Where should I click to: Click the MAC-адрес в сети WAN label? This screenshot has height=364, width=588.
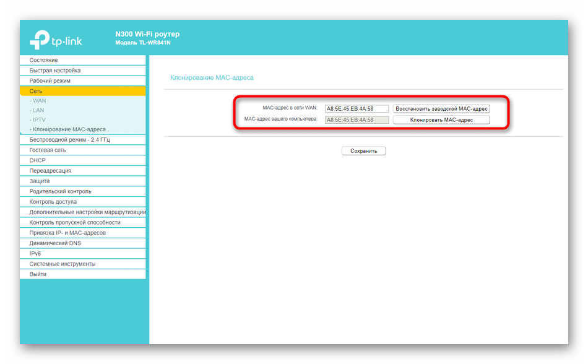[290, 108]
